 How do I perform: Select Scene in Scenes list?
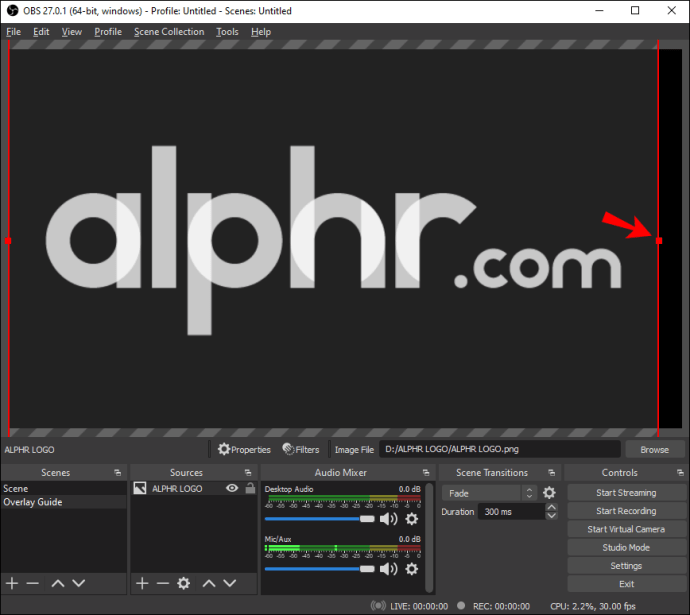tap(64, 488)
